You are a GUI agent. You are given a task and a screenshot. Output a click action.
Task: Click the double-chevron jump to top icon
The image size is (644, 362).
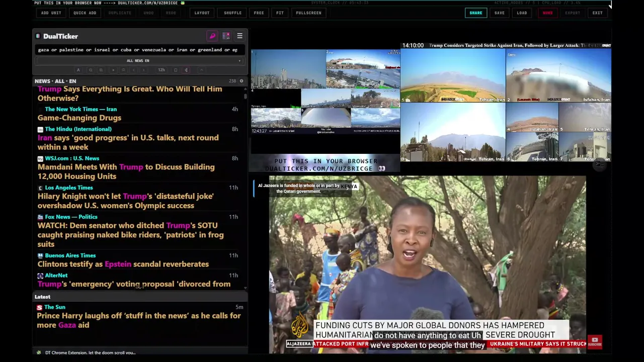click(x=123, y=70)
